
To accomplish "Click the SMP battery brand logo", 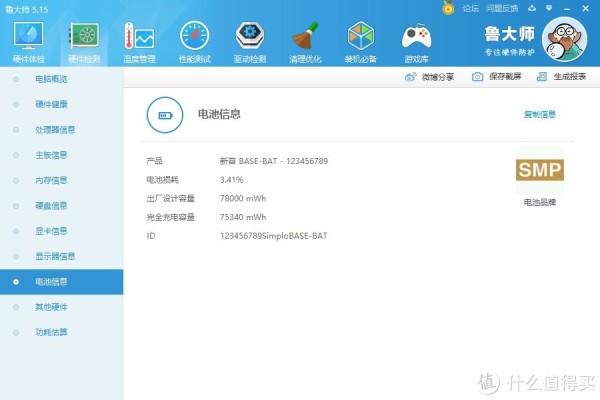I will tap(540, 170).
